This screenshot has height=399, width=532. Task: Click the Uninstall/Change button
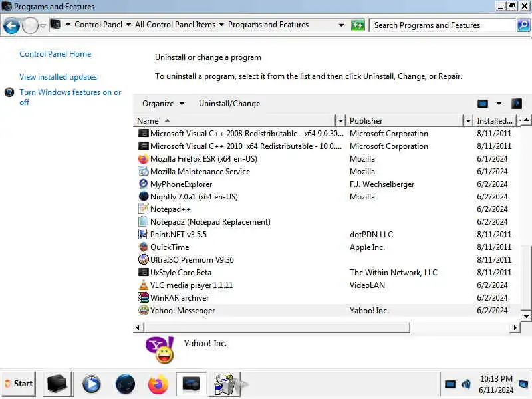(x=229, y=104)
